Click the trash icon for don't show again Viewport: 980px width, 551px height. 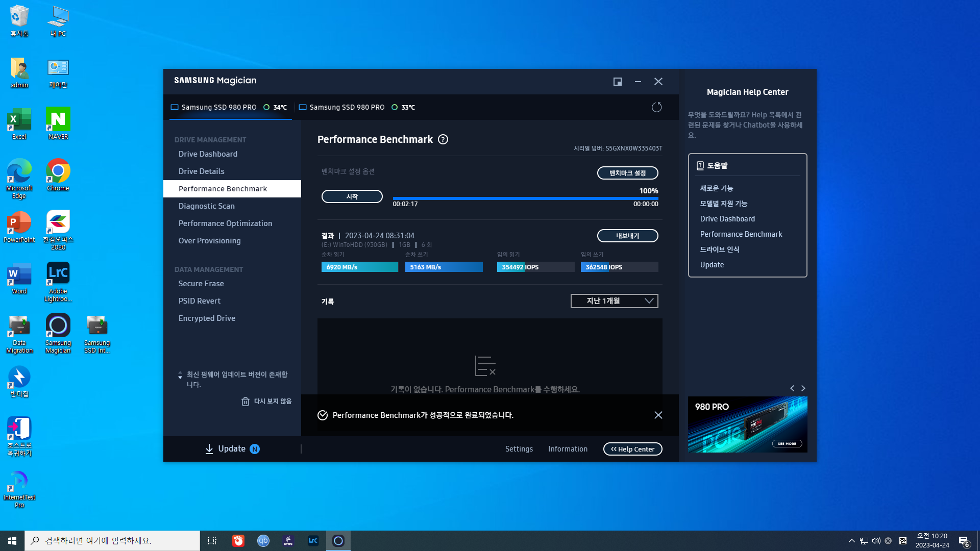pos(246,402)
